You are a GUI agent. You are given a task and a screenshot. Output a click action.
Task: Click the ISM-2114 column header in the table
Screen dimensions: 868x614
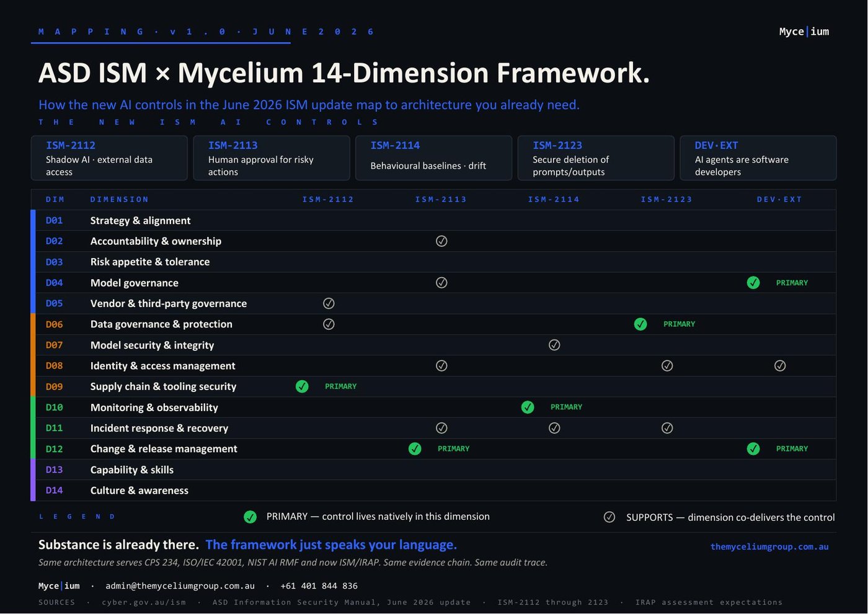click(x=554, y=200)
